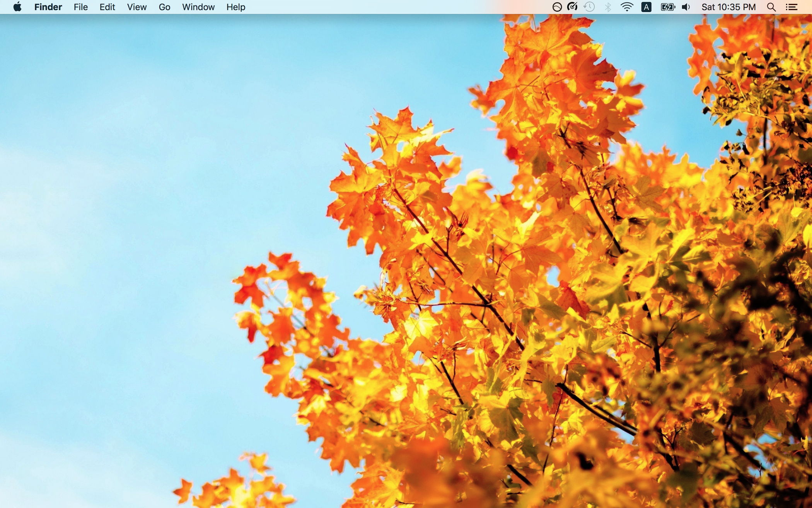Click the Bluetooth status icon
The image size is (812, 508).
[608, 7]
